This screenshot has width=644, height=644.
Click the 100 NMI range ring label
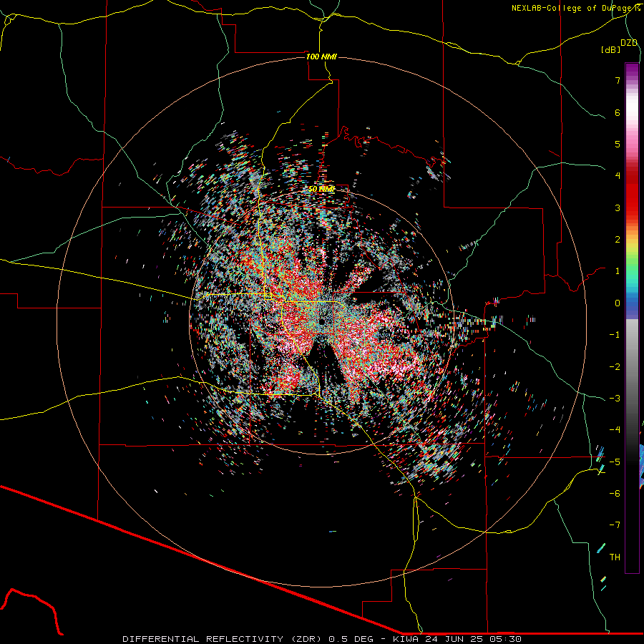point(321,57)
